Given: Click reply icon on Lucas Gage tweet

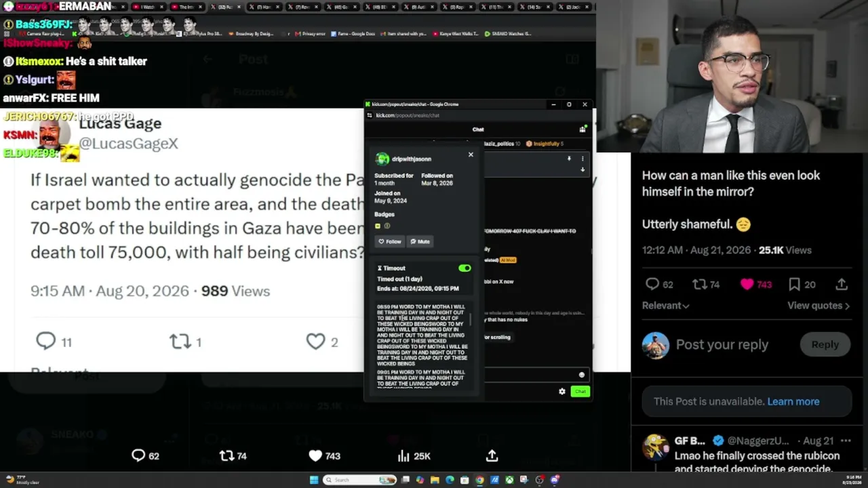Looking at the screenshot, I should 45,341.
